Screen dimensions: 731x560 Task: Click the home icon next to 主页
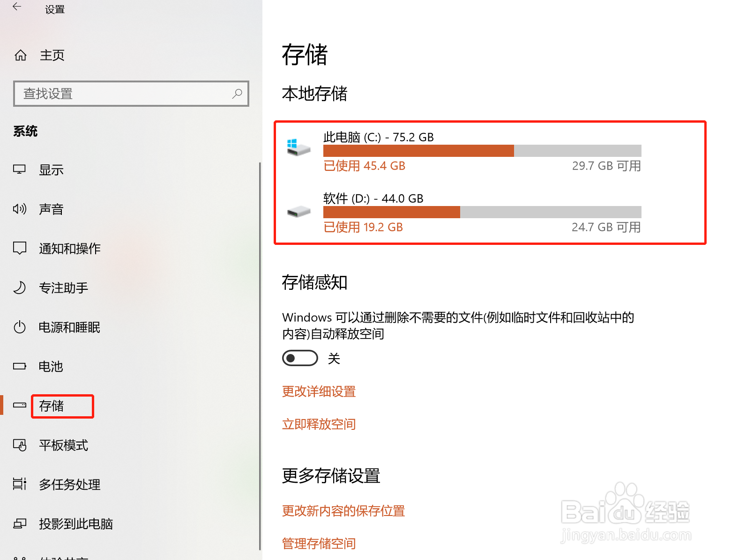coord(21,55)
